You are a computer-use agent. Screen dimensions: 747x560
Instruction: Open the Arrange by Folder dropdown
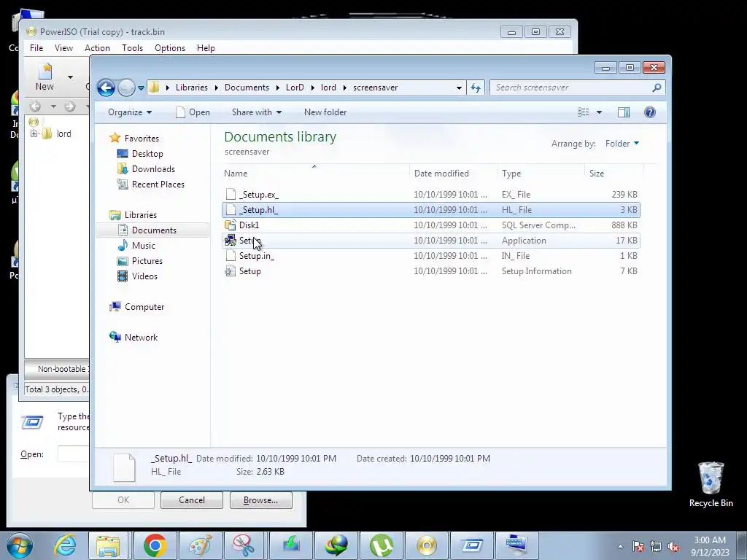point(622,144)
